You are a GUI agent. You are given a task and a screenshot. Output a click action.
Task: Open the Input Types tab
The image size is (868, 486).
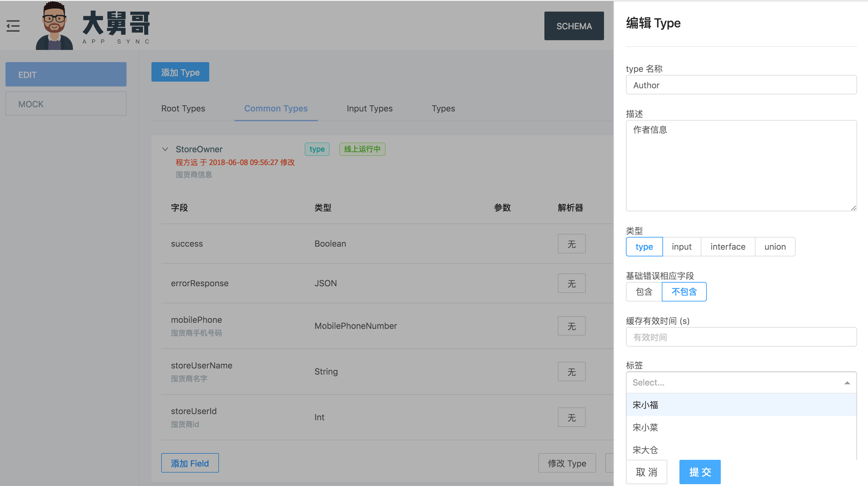[369, 109]
